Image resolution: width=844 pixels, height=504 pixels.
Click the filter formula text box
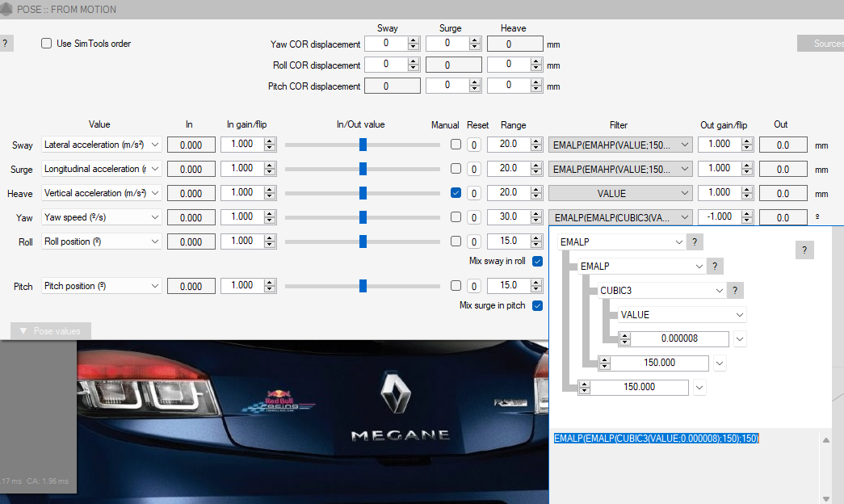(685, 466)
